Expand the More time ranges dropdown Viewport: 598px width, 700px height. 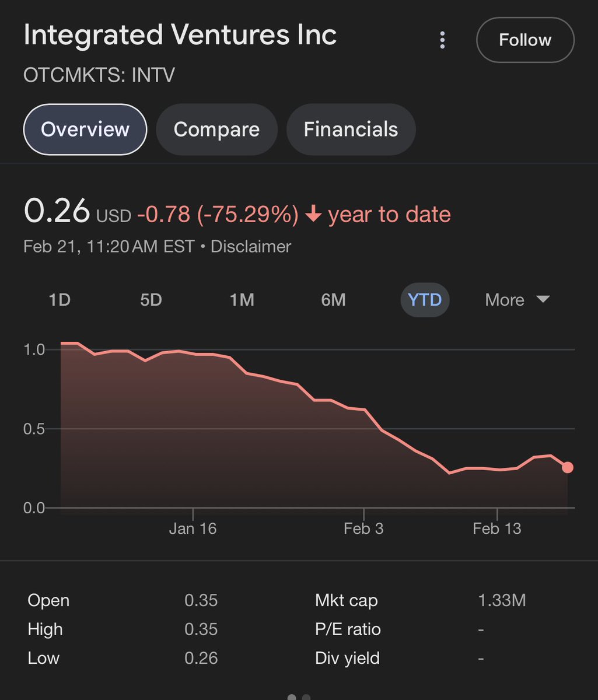(517, 300)
